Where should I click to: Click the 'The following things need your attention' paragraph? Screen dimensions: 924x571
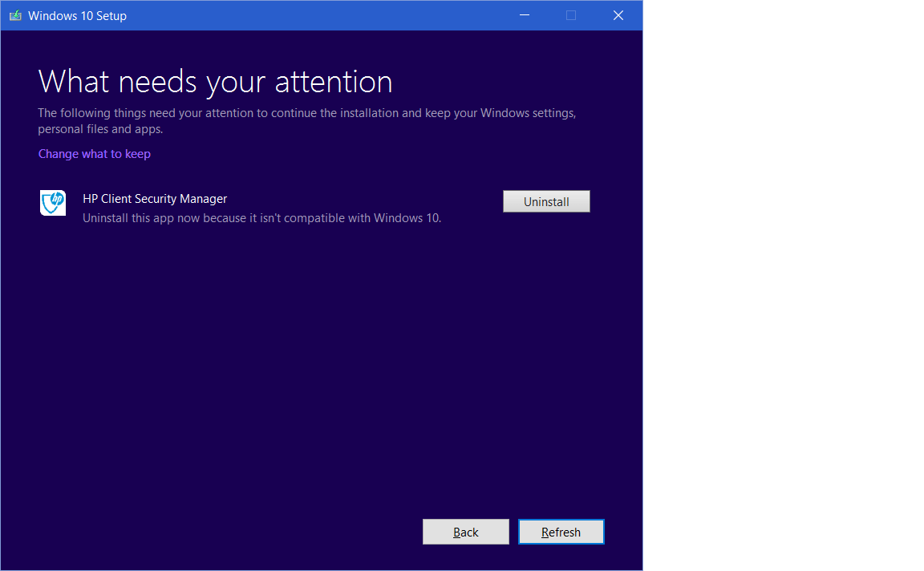[x=307, y=121]
